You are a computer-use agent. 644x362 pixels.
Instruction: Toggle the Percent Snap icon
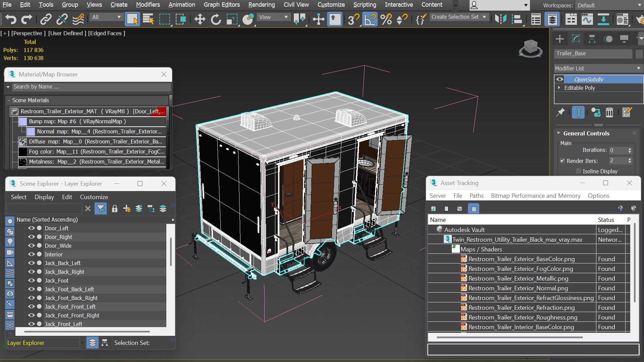tap(386, 19)
